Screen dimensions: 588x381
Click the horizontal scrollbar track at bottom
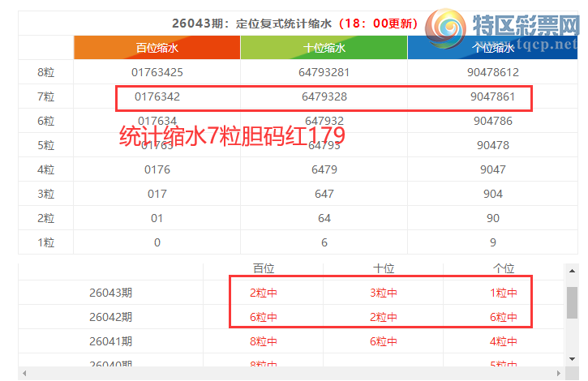(x=291, y=374)
